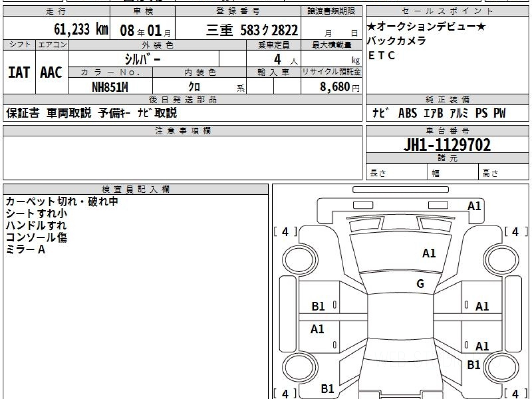
Task: Click the A1 mark on the hood
Action: (x=429, y=253)
